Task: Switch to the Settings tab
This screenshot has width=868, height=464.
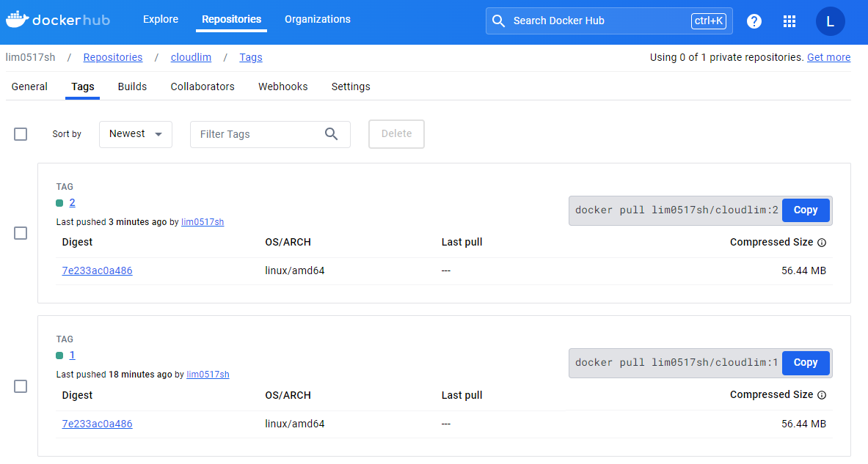Action: point(351,86)
